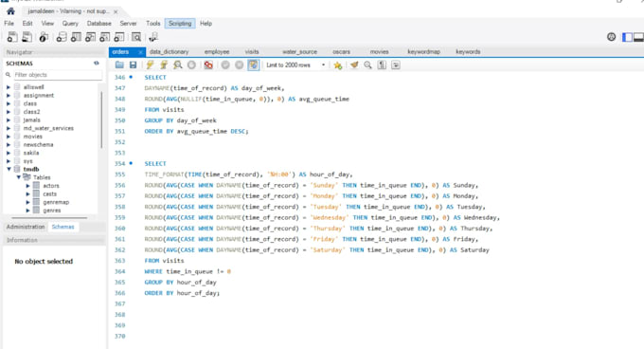The width and height of the screenshot is (644, 349).
Task: Open the object inspector from the main toolbar
Action: click(x=44, y=37)
